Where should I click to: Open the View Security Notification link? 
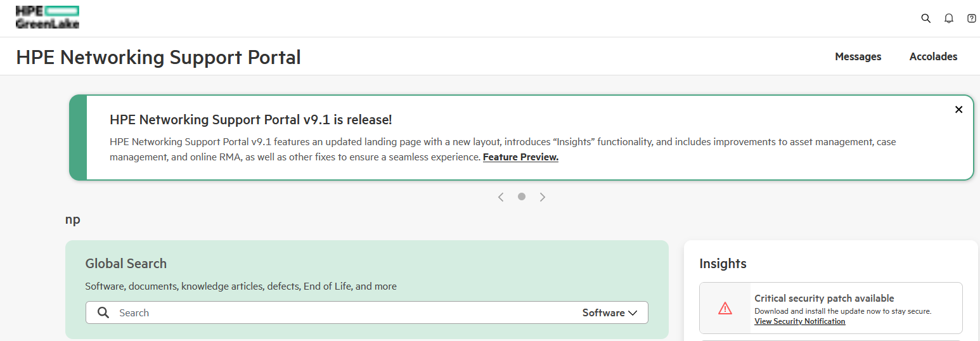(x=799, y=321)
